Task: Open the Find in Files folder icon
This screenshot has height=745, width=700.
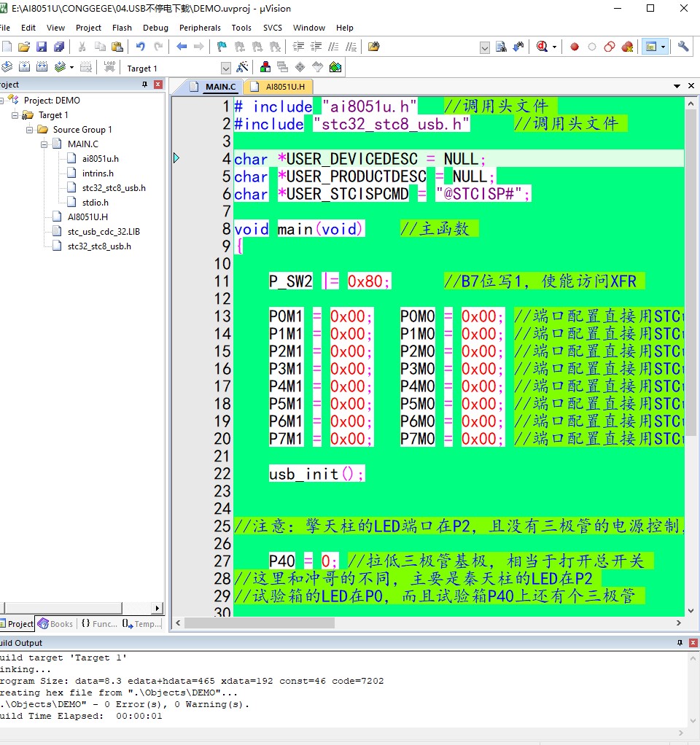Action: coord(374,47)
